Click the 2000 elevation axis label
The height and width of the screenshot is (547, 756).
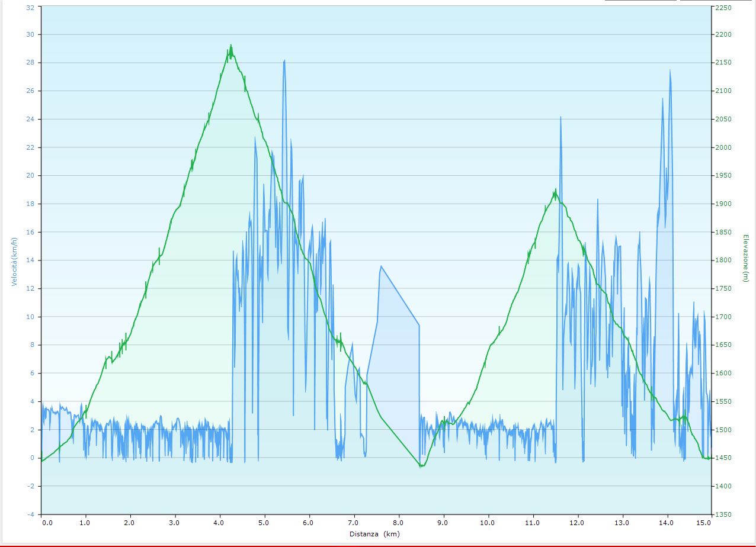tap(723, 147)
